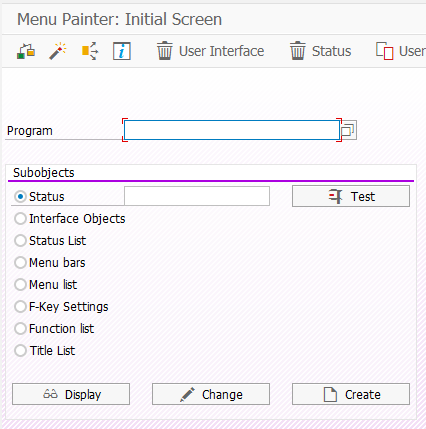Click the Where-used list icon

point(90,51)
